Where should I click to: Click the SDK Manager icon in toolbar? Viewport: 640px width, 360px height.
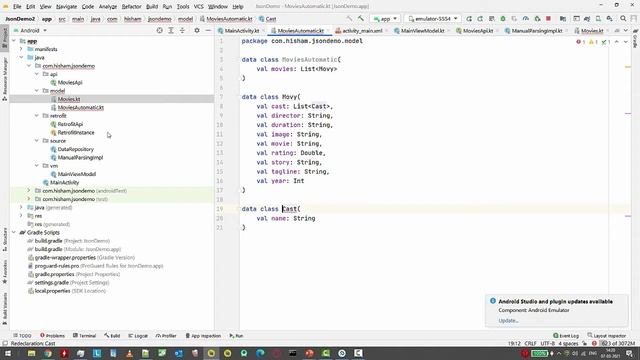pyautogui.click(x=609, y=19)
